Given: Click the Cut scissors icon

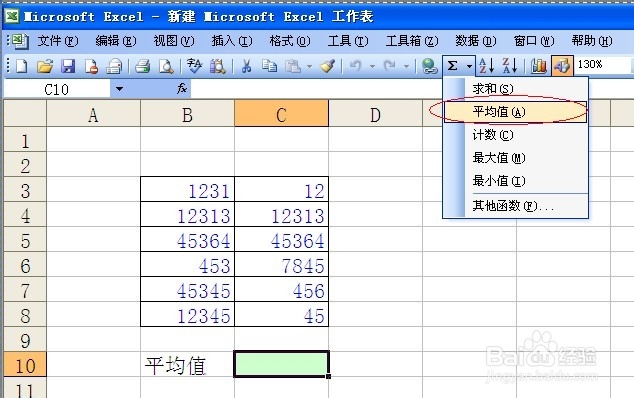Looking at the screenshot, I should pos(246,66).
